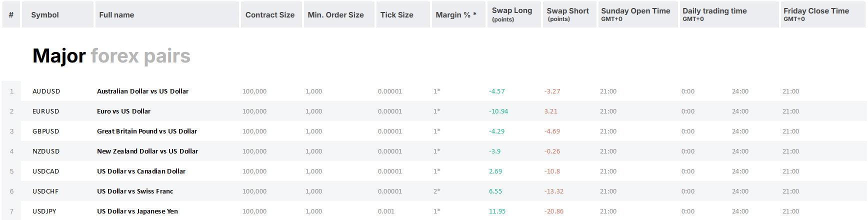Click the USDCAD symbol
This screenshot has height=220, width=868.
[45, 171]
